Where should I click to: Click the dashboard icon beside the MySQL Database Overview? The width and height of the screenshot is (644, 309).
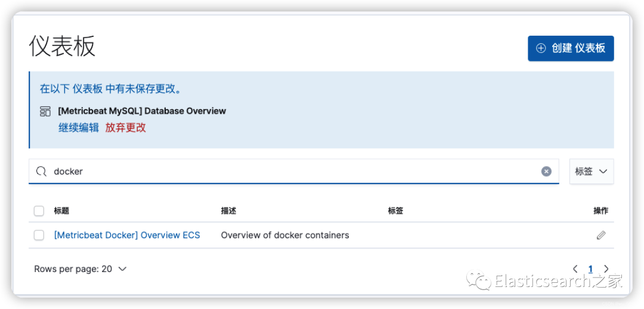click(x=45, y=111)
